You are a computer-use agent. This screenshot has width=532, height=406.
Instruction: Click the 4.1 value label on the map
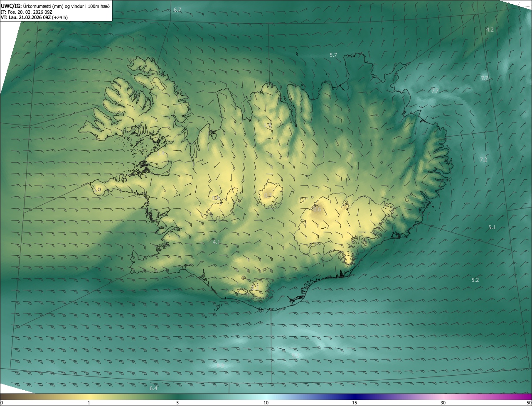pyautogui.click(x=216, y=242)
